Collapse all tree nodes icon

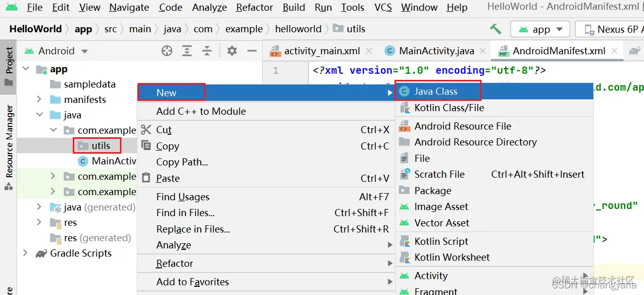tap(206, 51)
